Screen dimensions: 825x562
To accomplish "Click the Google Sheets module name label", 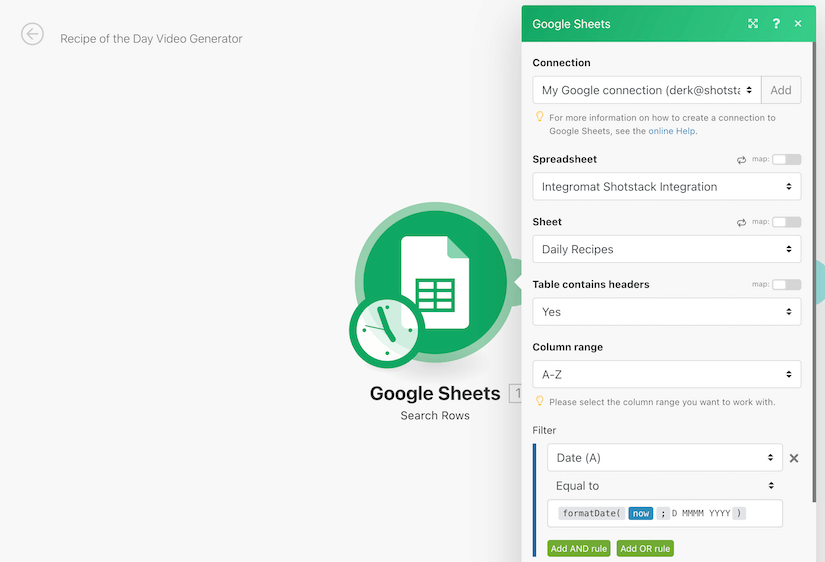I will pyautogui.click(x=435, y=393).
